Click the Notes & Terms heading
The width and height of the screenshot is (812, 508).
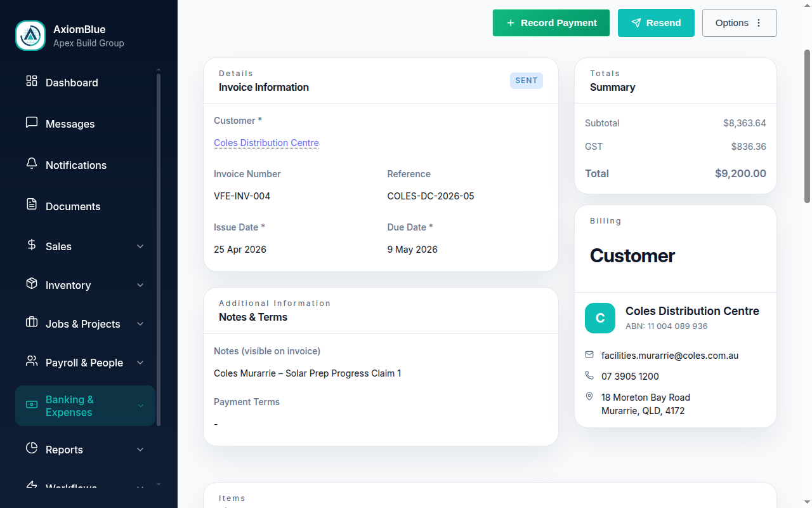click(x=253, y=317)
